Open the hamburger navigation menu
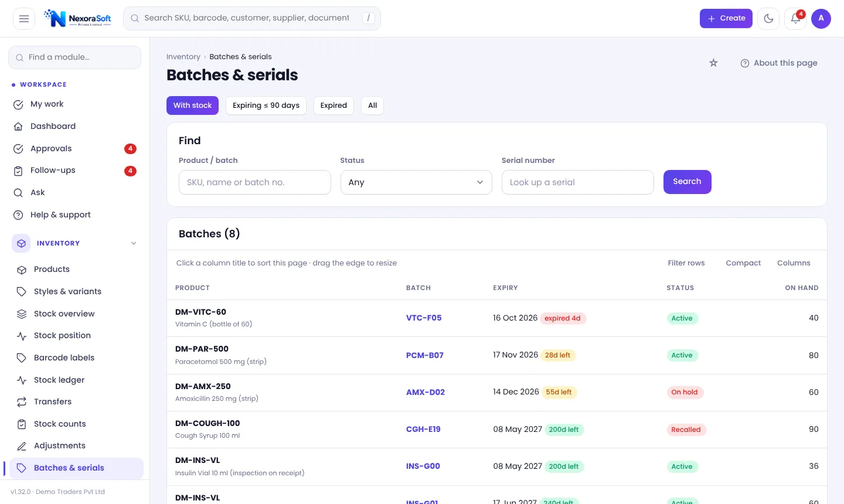The image size is (844, 504). [24, 19]
